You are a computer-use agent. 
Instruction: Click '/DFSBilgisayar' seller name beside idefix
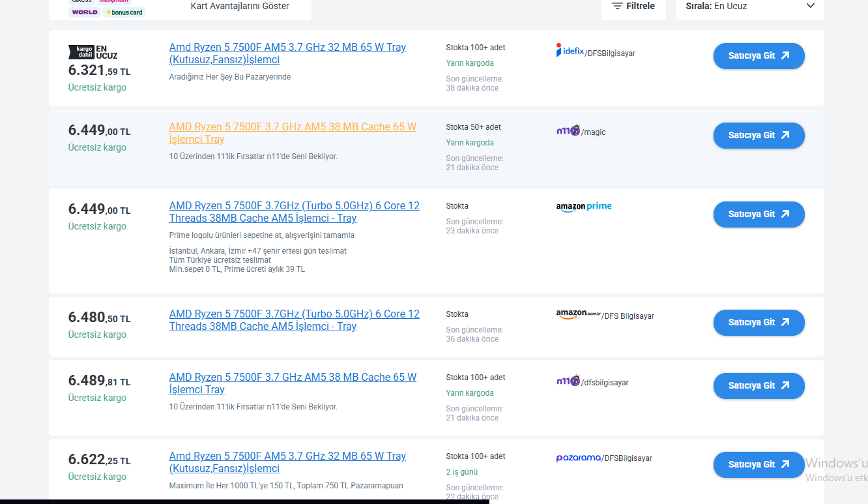610,53
